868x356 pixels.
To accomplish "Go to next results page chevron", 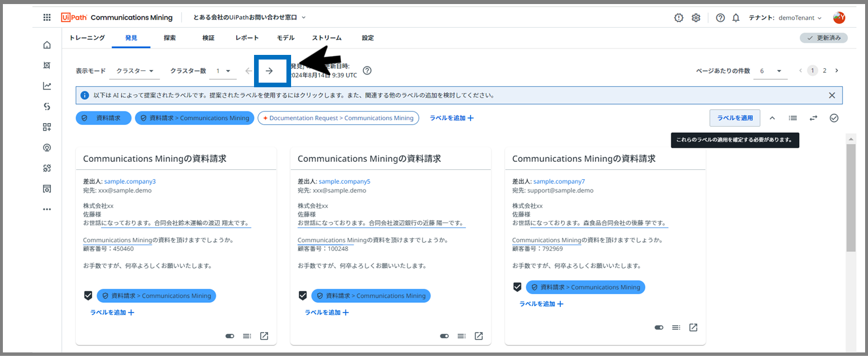I will [837, 71].
